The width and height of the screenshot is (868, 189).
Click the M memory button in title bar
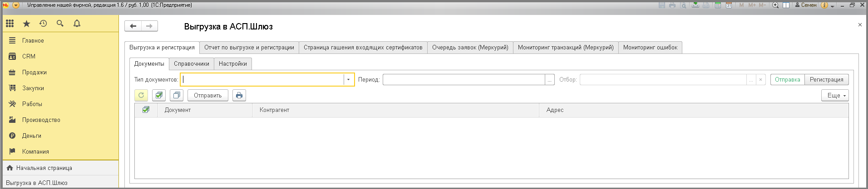741,5
